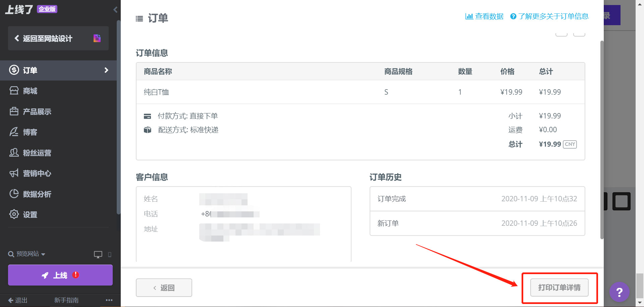644x307 pixels.
Task: Open the three-dots more options menu
Action: 109,300
